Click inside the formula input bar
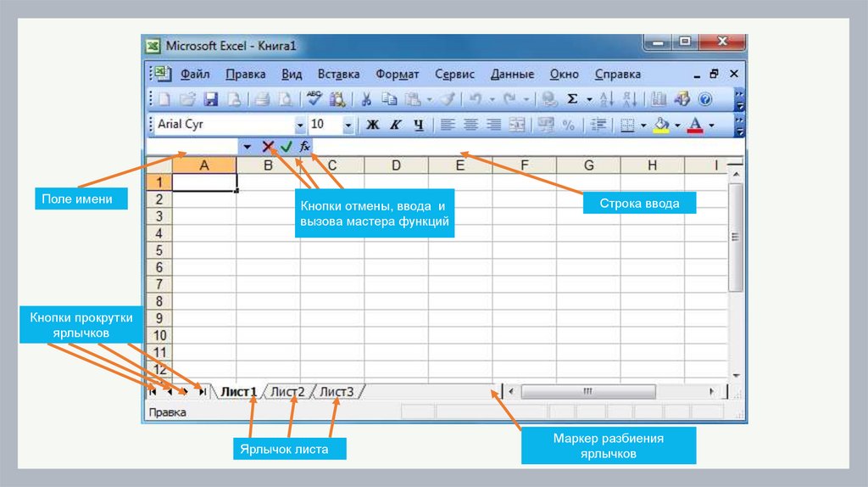Screen dimensions: 868x487 click(x=528, y=146)
